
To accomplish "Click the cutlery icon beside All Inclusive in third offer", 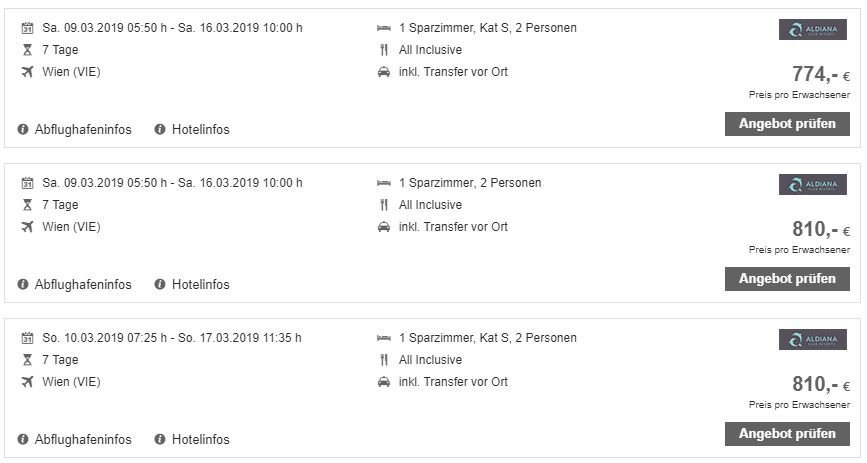I will coord(384,360).
